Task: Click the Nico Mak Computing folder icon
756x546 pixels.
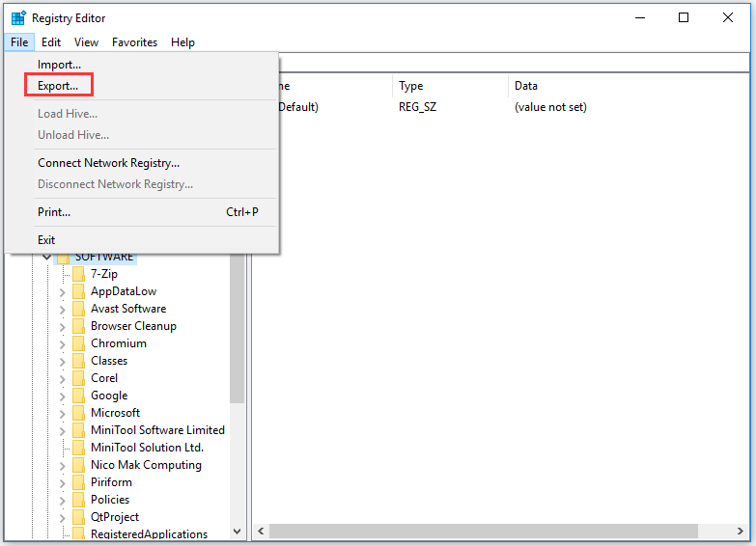Action: tap(78, 465)
